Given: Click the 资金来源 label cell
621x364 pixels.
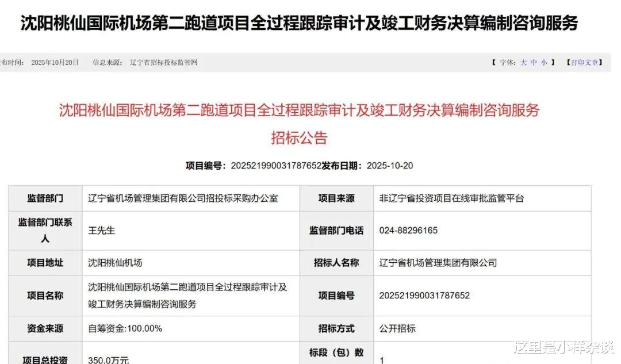Looking at the screenshot, I should point(45,328).
